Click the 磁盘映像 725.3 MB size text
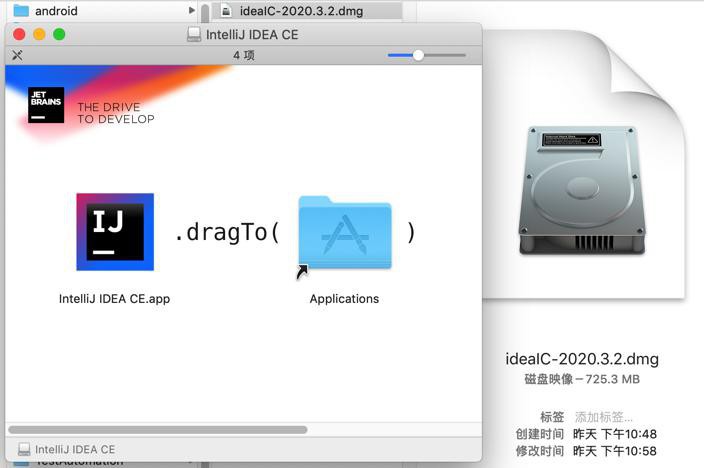The image size is (704, 468). 582,380
